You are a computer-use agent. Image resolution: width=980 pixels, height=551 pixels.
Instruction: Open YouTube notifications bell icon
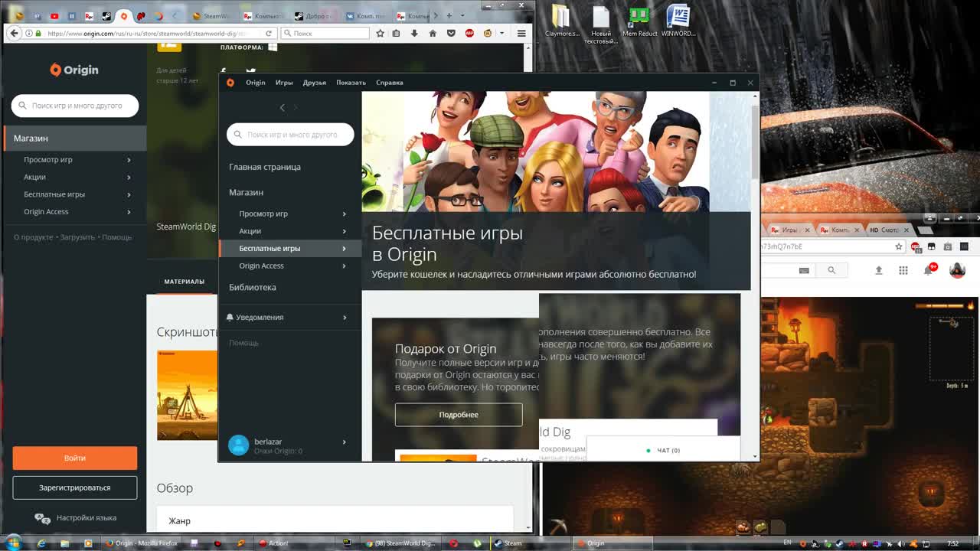point(929,270)
